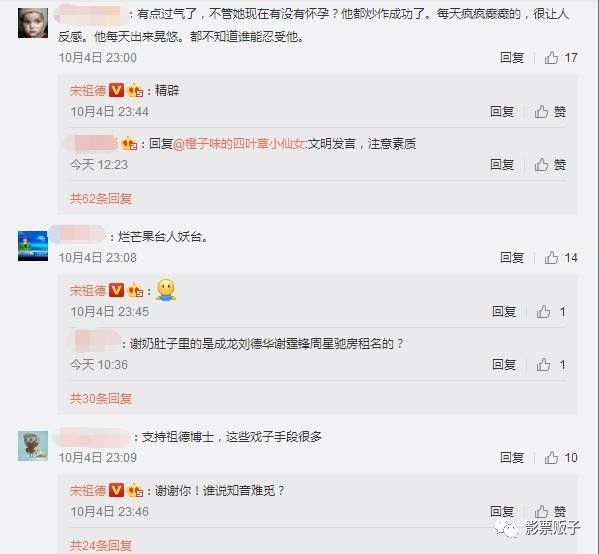Open the owl avatar of third commenter
This screenshot has height=554, width=599.
point(33,446)
